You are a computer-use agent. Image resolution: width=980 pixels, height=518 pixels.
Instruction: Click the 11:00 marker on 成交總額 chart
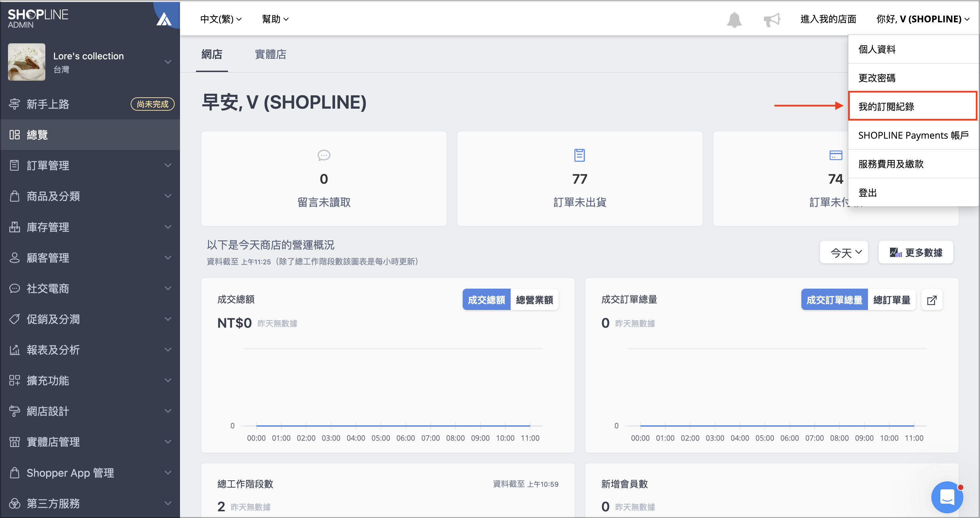(530, 438)
